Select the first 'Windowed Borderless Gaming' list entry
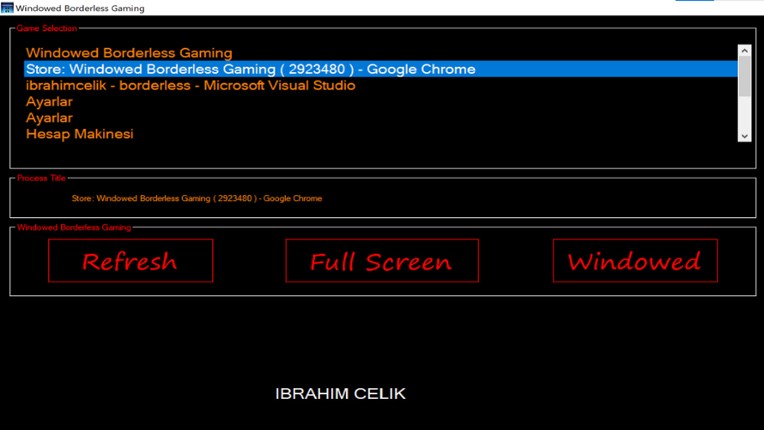 tap(381, 53)
